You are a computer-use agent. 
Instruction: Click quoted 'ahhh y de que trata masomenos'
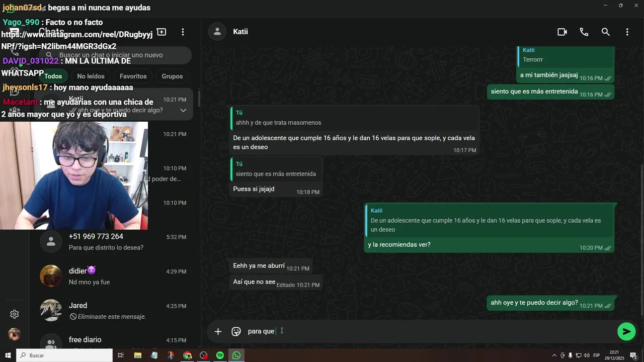pos(354,118)
